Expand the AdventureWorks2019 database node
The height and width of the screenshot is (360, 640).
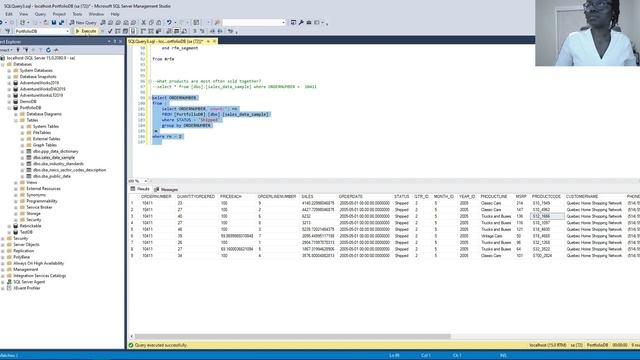click(9, 83)
